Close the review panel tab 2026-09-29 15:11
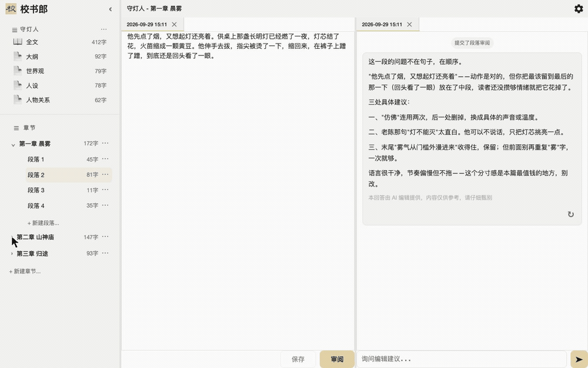This screenshot has width=588, height=368. (x=409, y=24)
